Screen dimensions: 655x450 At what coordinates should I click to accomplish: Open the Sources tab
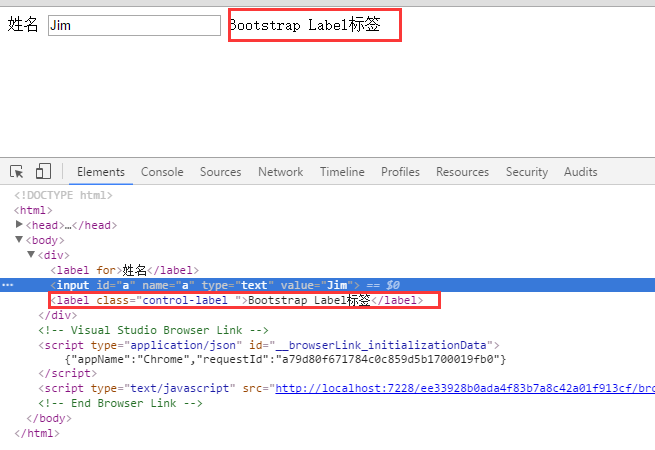[x=221, y=172]
